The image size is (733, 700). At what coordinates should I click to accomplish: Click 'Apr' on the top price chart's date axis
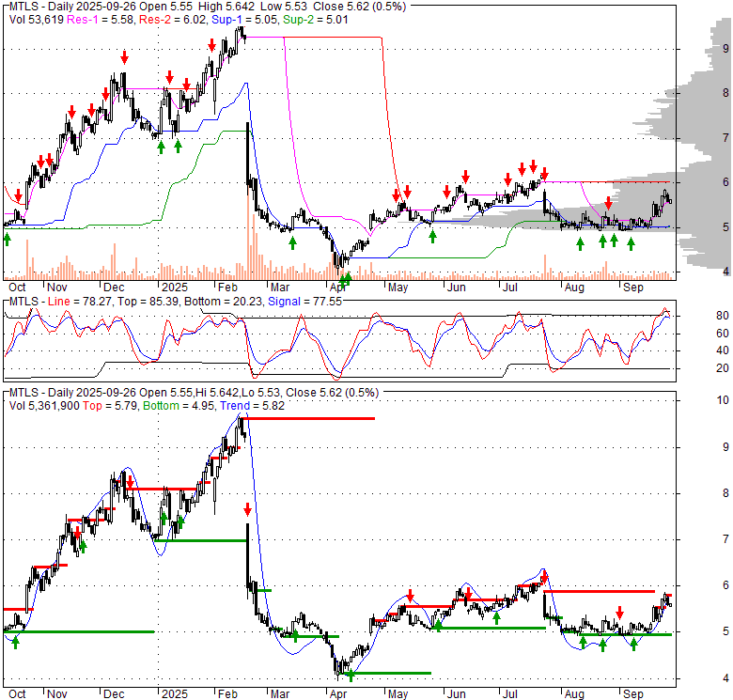coord(338,288)
